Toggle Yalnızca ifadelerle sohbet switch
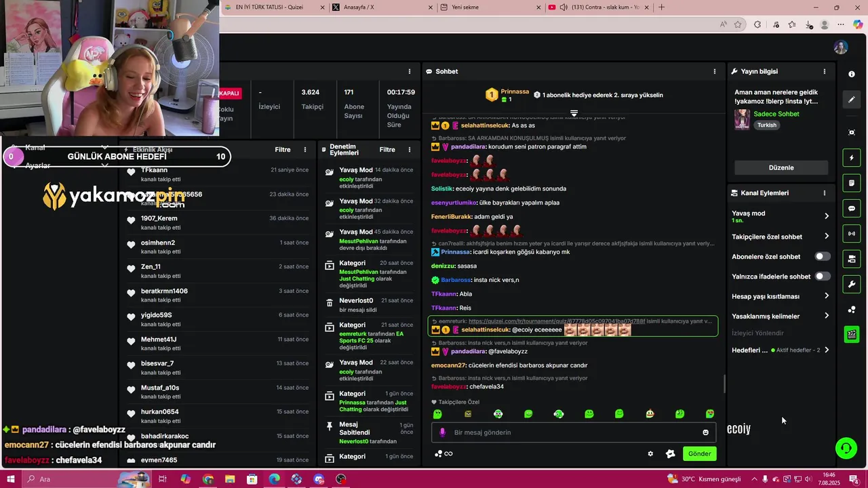The width and height of the screenshot is (868, 488). [x=822, y=277]
